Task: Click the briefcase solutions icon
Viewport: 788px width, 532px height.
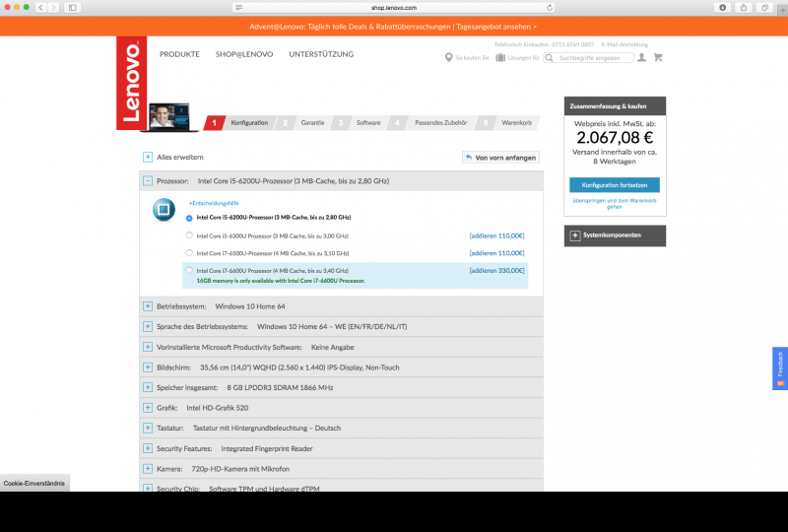Action: 500,58
